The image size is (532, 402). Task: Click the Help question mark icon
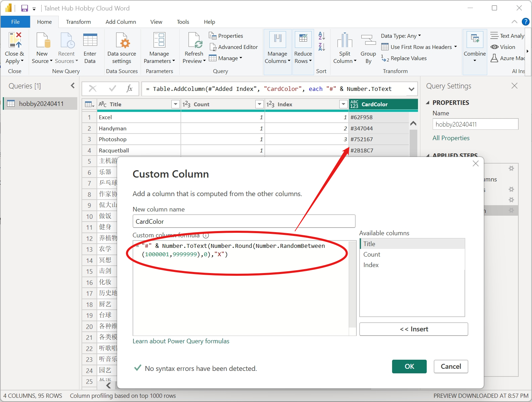[525, 22]
